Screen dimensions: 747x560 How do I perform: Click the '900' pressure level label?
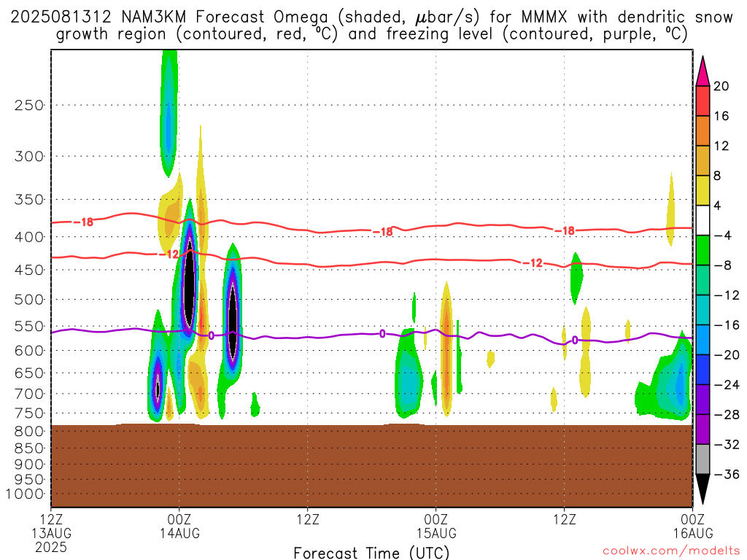[x=28, y=464]
